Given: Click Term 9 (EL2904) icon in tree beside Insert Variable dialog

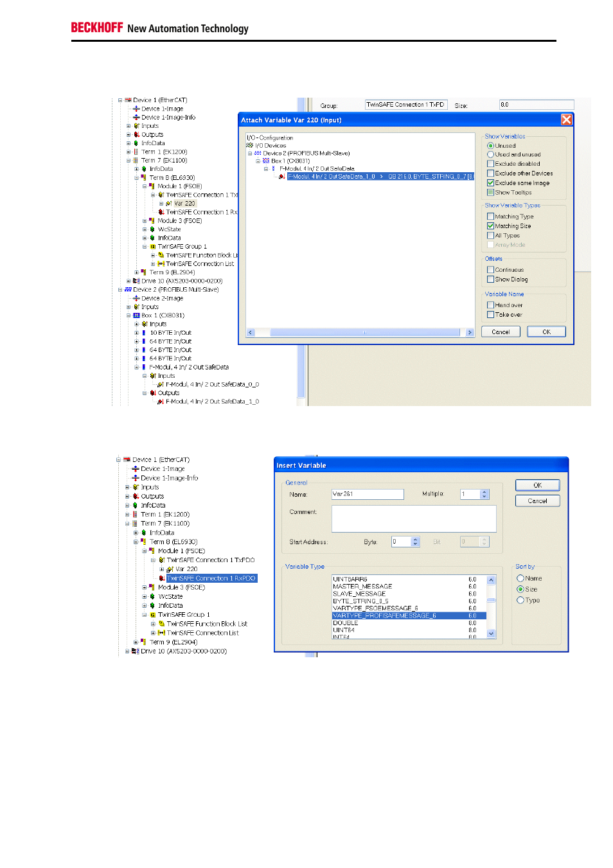Looking at the screenshot, I should click(x=144, y=642).
